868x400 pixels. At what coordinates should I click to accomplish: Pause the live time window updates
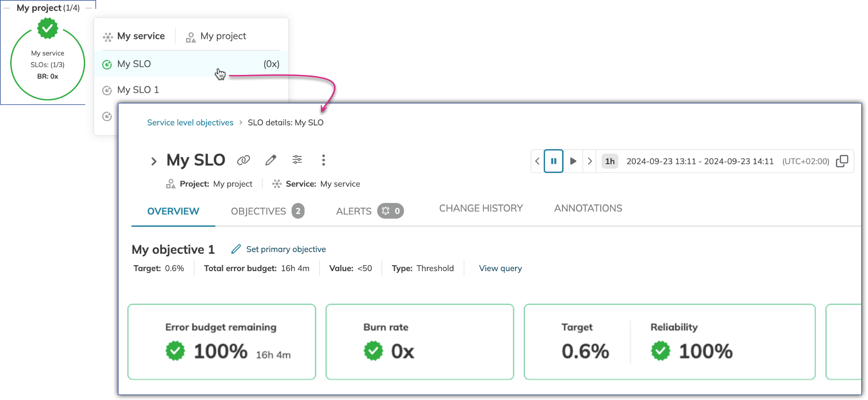pos(554,161)
